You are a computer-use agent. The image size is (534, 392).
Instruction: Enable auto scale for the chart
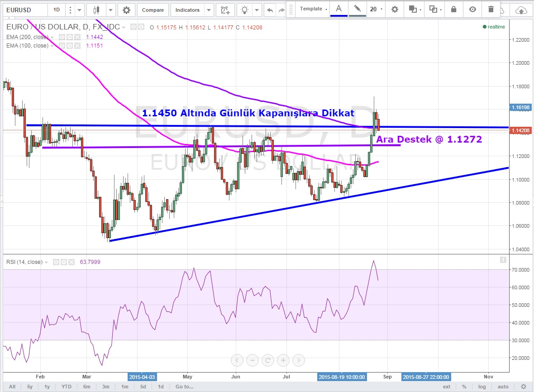503,387
